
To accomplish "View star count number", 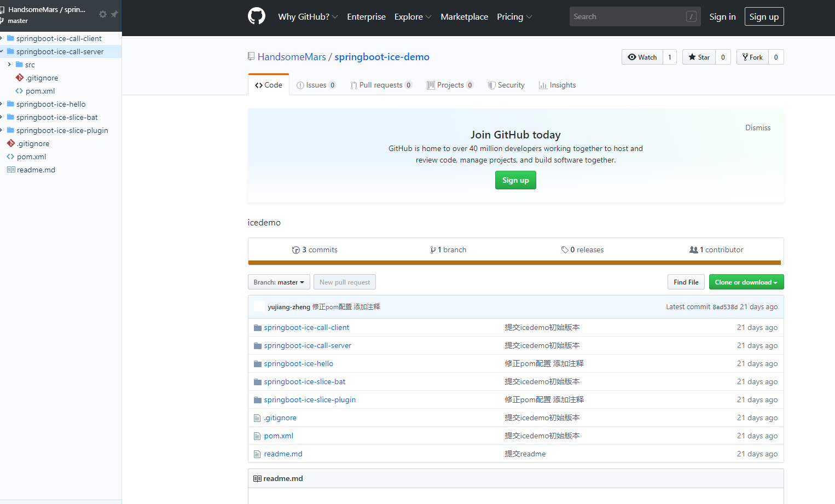I will [723, 57].
